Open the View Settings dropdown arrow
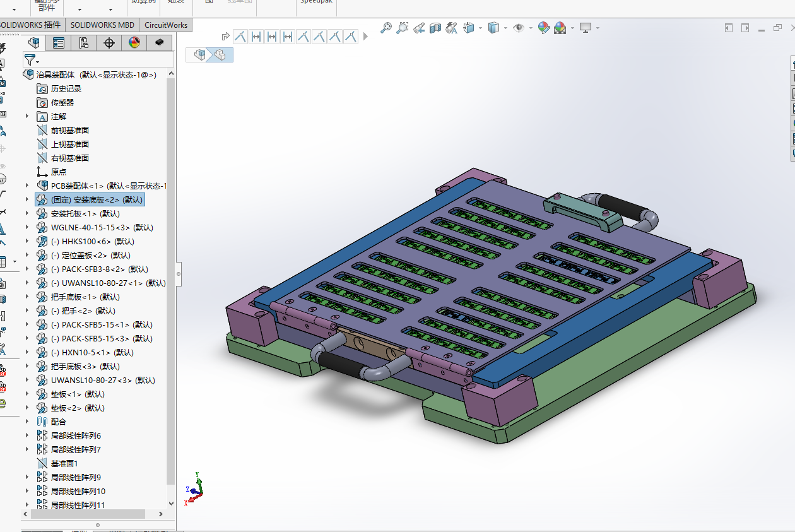The height and width of the screenshot is (532, 795). (x=598, y=28)
